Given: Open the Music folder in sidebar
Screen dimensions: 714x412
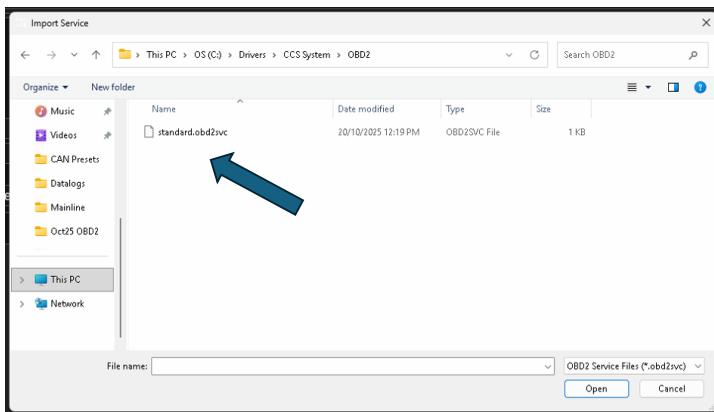Looking at the screenshot, I should [62, 111].
